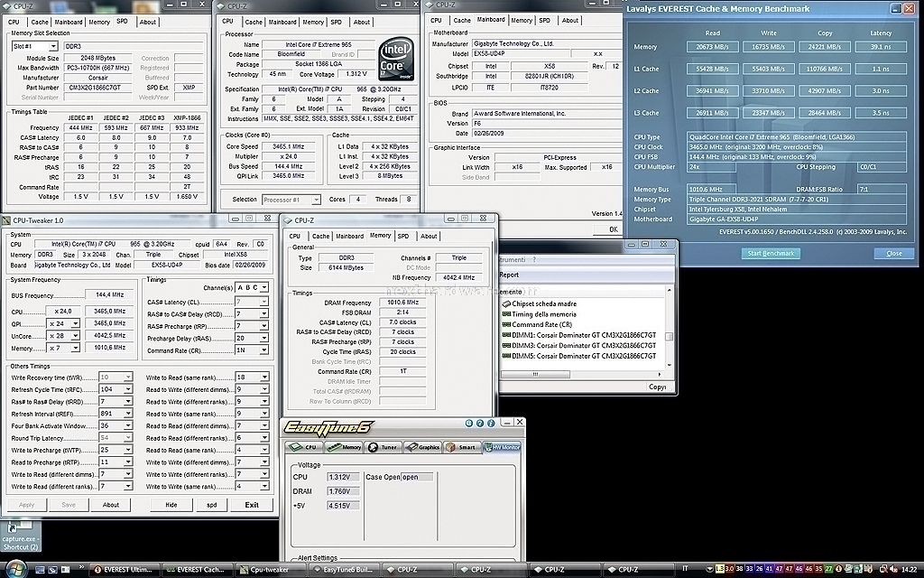Click the vertical scrollbar thumb in EVEREST report list
The height and width of the screenshot is (578, 924).
point(669,336)
